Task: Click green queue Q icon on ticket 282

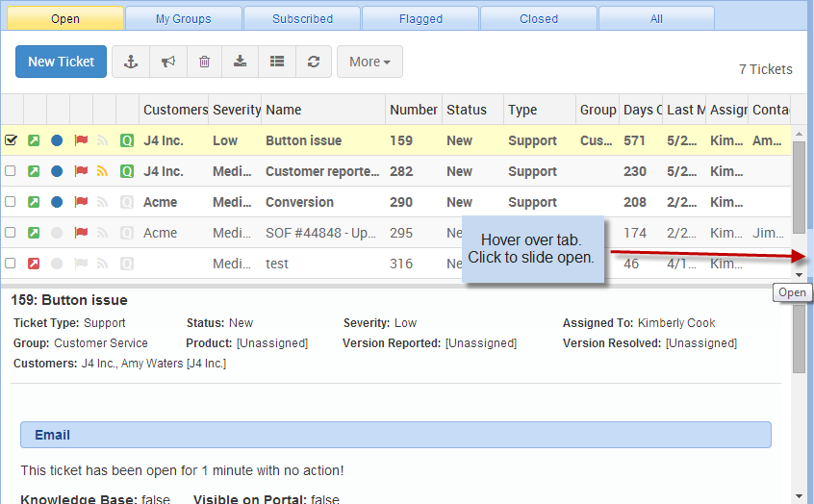Action: 127,171
